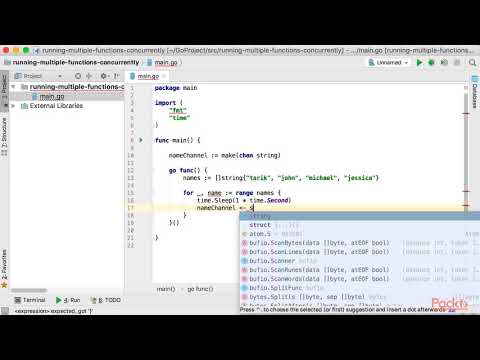Click the favorites star icon in left strip
This screenshot has width=480, height=360.
click(4, 285)
